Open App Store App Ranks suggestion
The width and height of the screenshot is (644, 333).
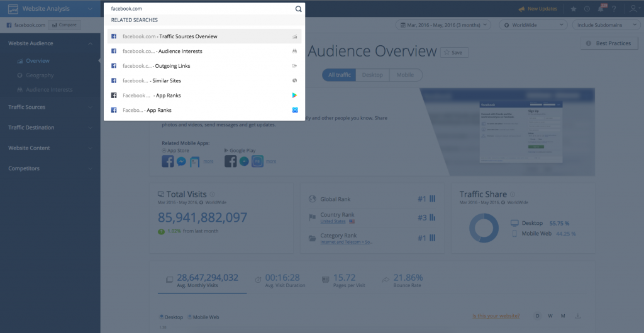[x=204, y=111]
